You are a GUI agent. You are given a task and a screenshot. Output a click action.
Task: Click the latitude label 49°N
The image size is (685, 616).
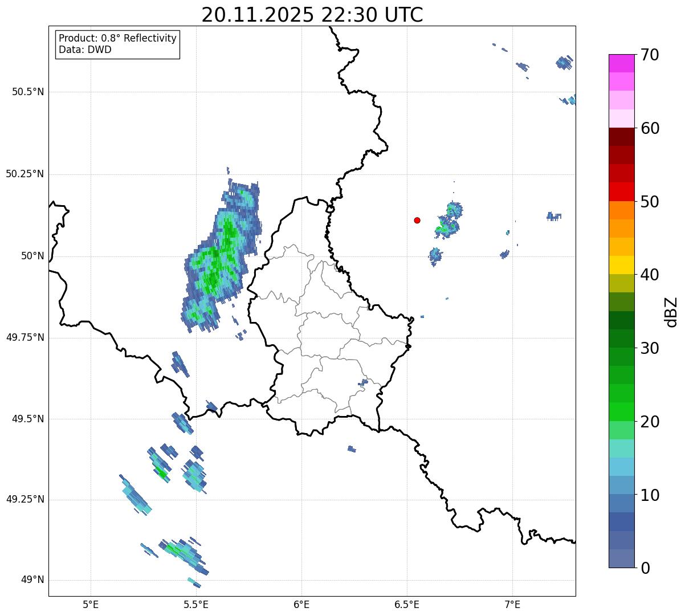pyautogui.click(x=32, y=580)
